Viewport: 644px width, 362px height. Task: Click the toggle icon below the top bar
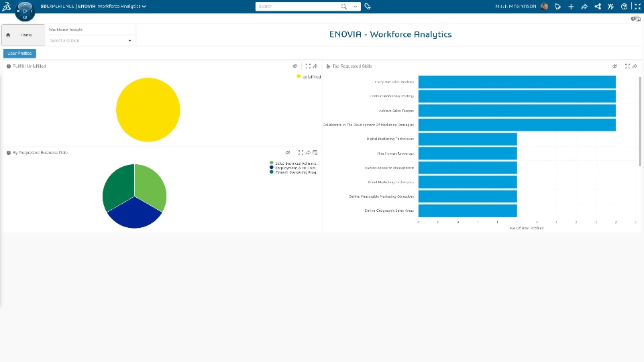635,19
